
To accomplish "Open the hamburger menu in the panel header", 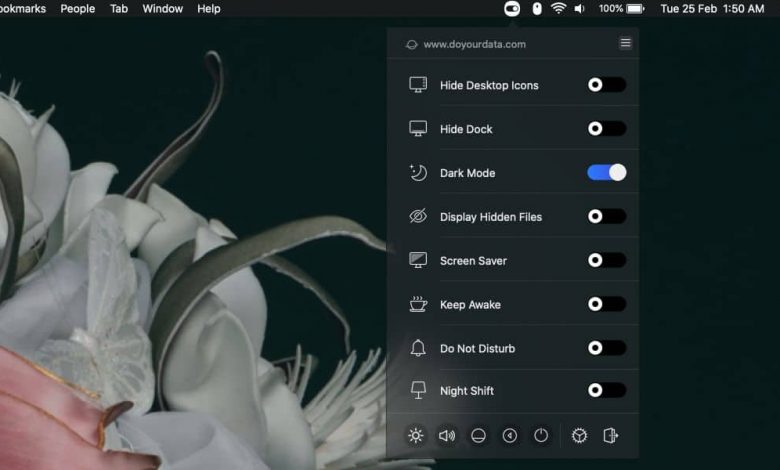I will point(625,43).
